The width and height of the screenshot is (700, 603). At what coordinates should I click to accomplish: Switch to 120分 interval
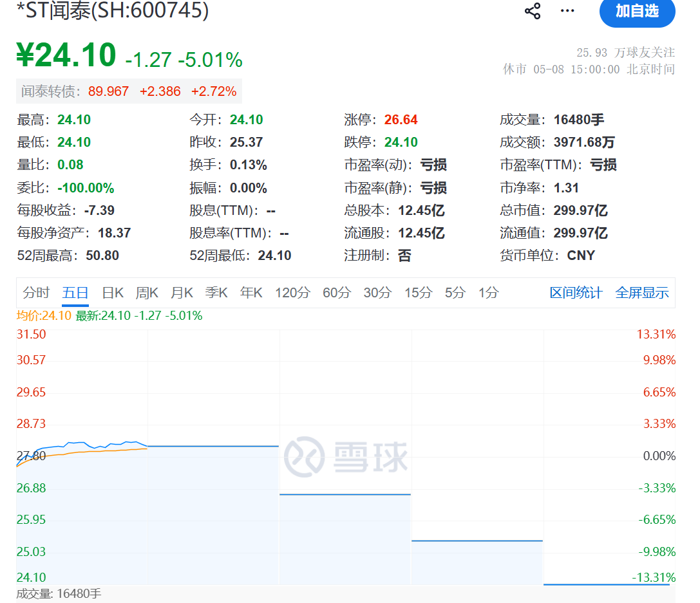point(292,293)
